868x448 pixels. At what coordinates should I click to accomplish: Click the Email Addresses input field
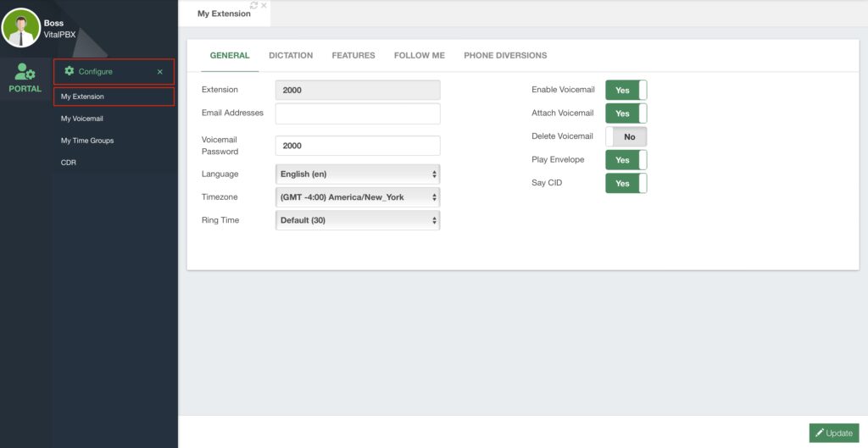pyautogui.click(x=358, y=113)
